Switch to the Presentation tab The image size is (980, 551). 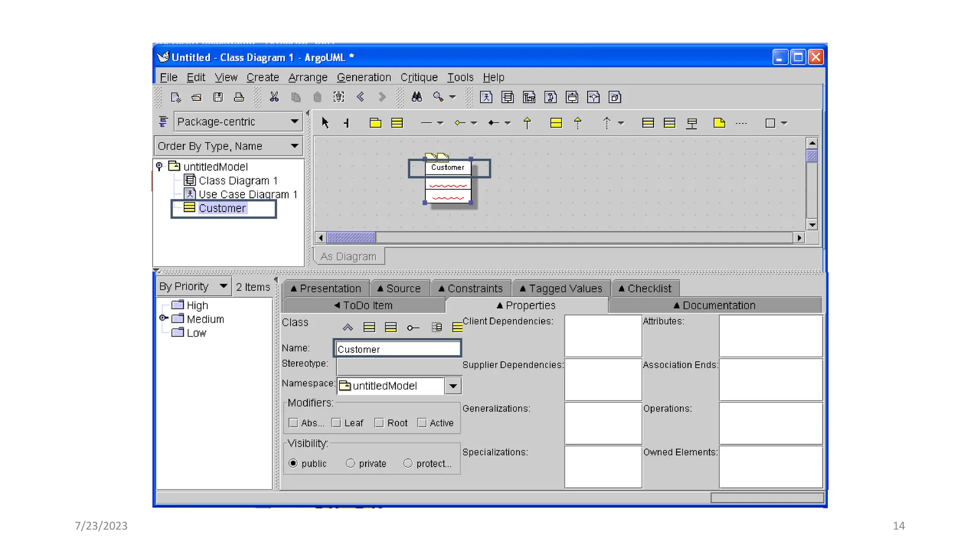point(326,288)
